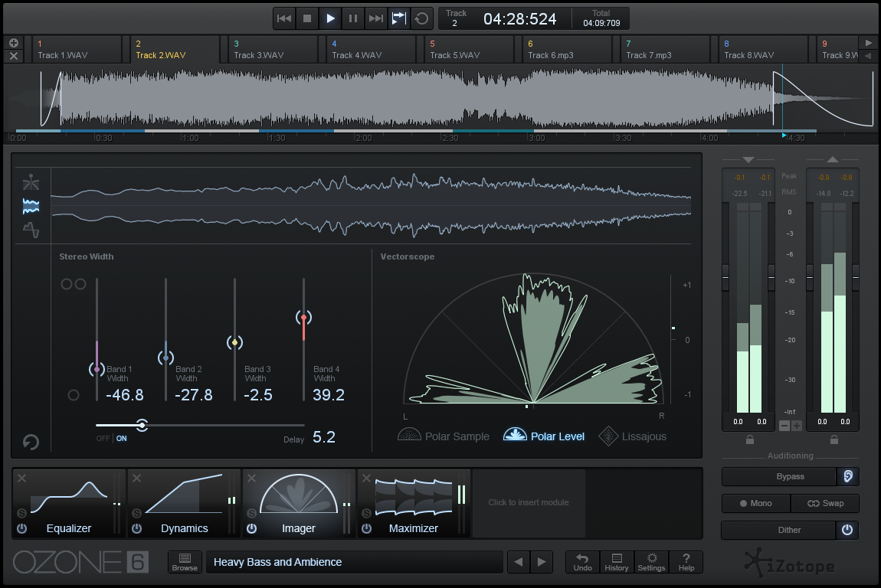Toggle the Dither power button
881x588 pixels.
pos(847,530)
